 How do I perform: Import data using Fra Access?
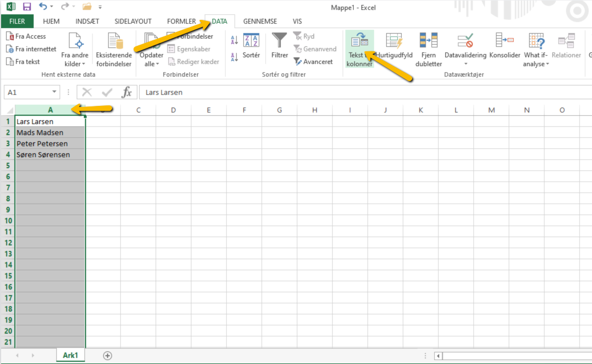tap(26, 36)
